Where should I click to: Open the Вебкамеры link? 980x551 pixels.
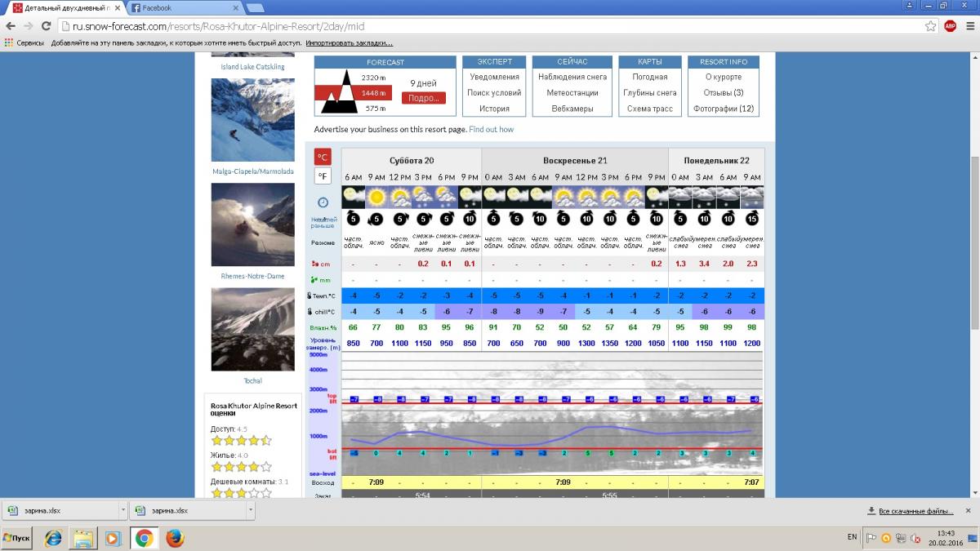pyautogui.click(x=572, y=109)
